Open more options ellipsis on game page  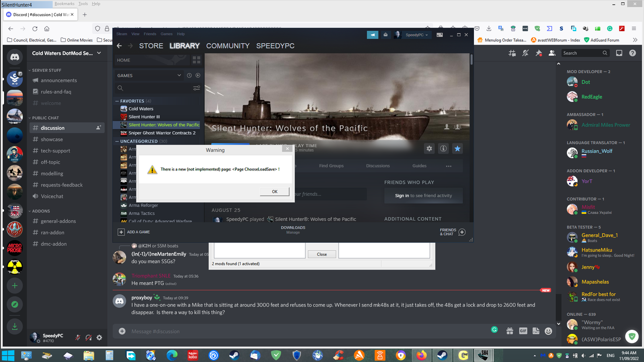[x=448, y=166]
